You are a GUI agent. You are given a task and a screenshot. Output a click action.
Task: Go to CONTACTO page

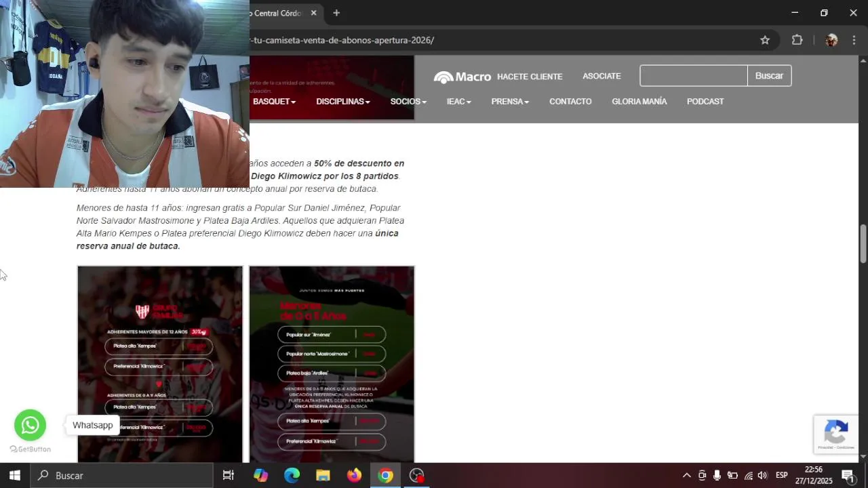coord(570,102)
